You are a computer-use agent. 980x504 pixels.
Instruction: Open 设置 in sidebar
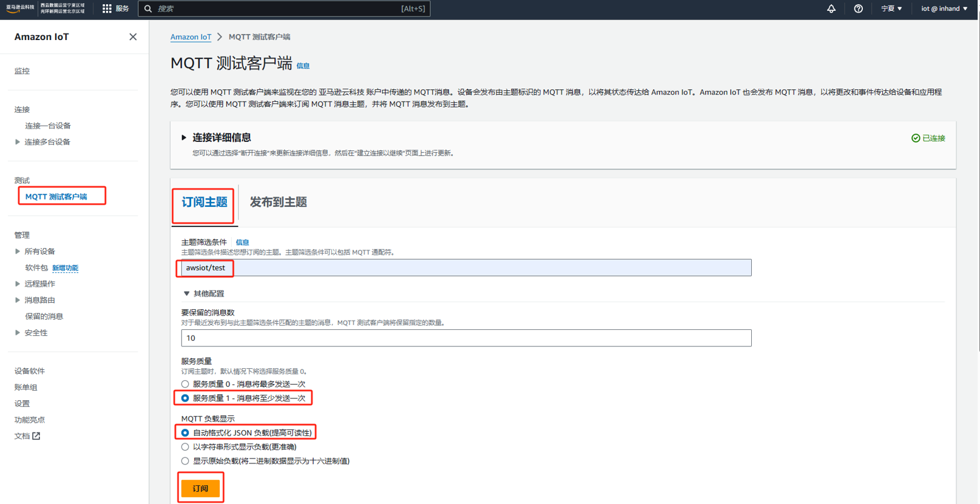22,404
